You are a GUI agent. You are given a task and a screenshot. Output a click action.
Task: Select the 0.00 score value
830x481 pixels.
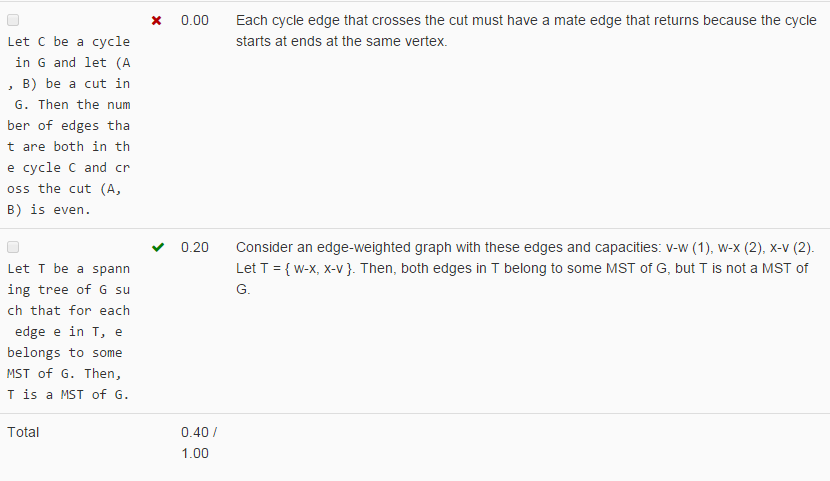tap(195, 21)
